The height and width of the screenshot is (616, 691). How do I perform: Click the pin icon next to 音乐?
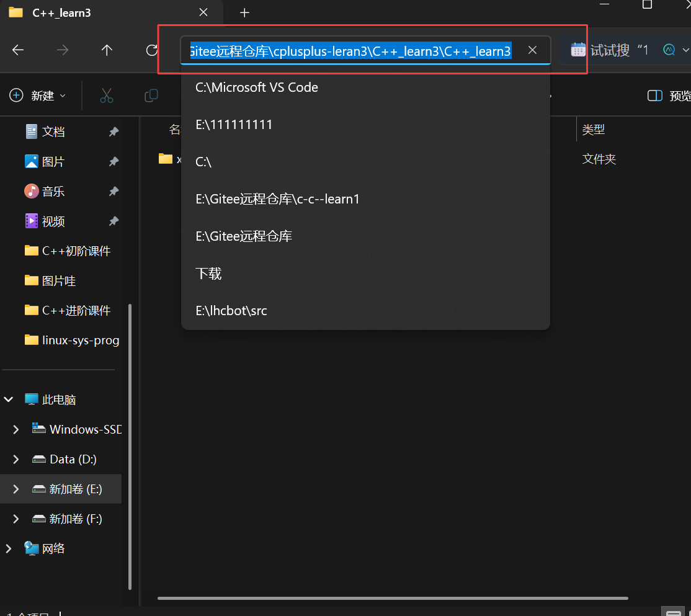click(114, 191)
